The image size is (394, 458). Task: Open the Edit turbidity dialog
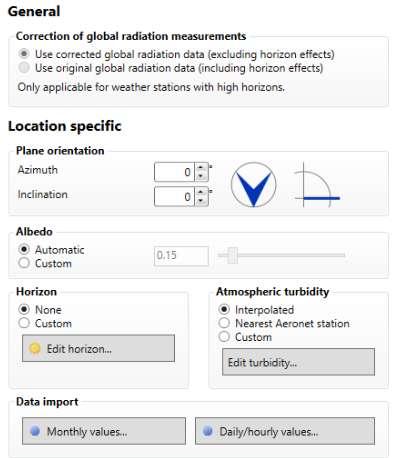point(298,362)
